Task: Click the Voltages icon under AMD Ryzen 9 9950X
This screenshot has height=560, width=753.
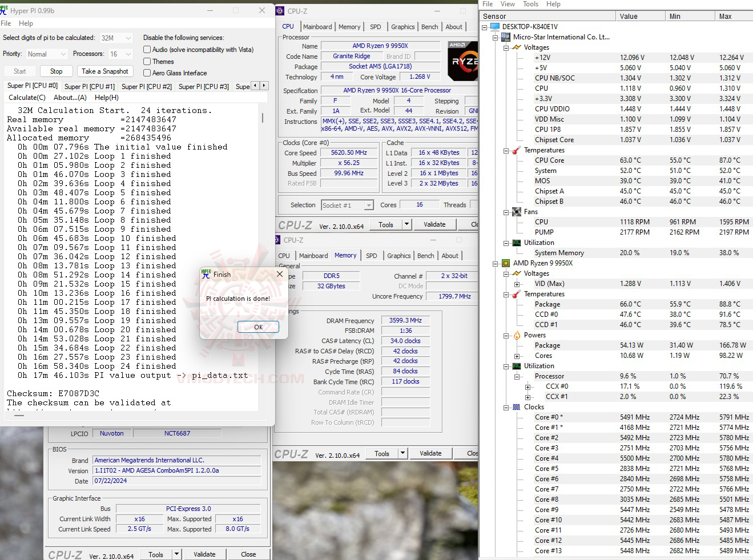Action: [x=517, y=273]
